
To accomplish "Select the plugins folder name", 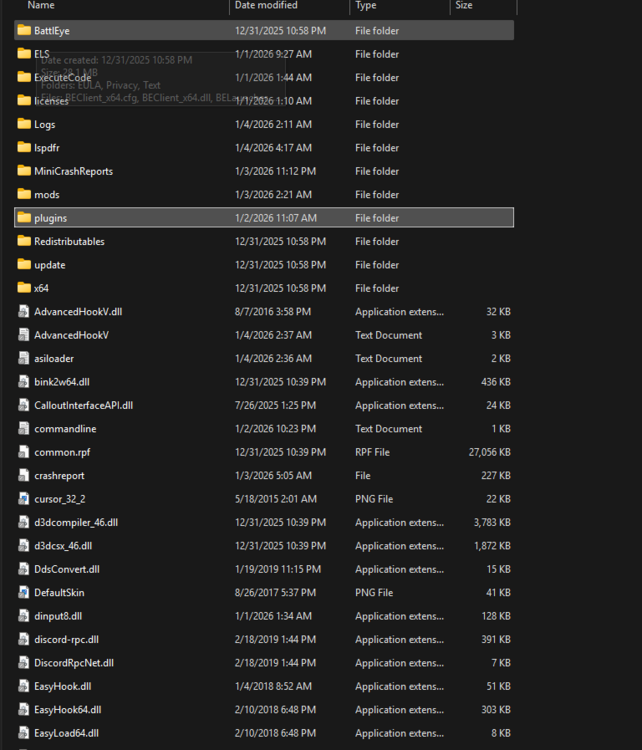I will coord(50,218).
